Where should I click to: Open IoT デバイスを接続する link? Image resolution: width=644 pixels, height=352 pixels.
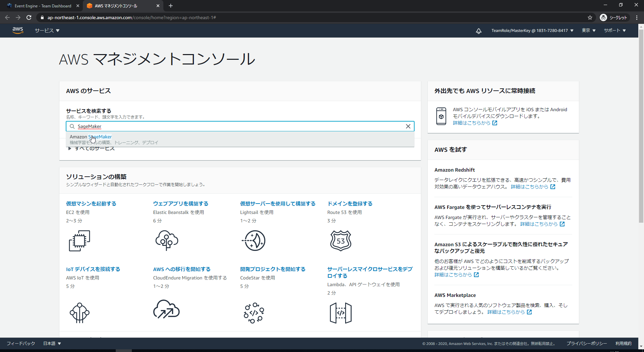93,269
